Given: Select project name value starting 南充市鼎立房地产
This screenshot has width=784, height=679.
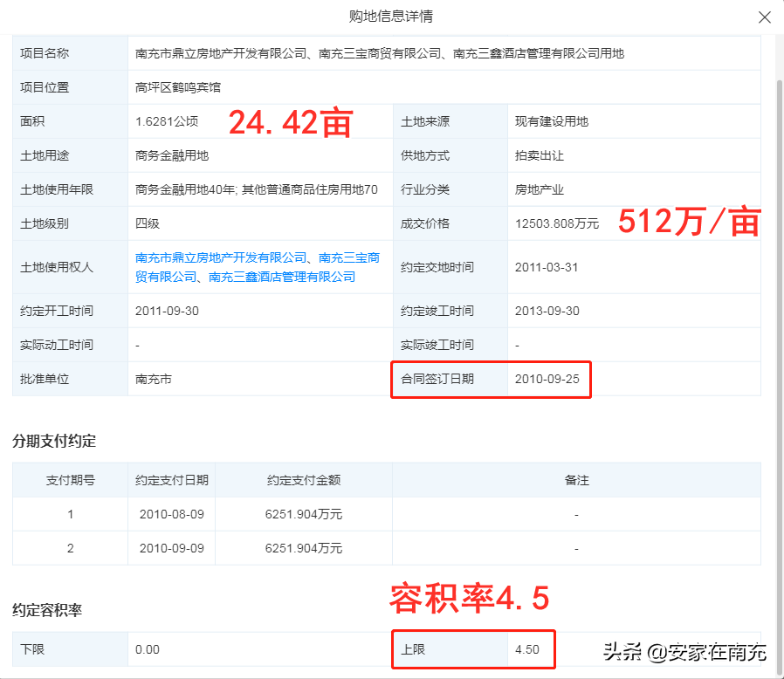Looking at the screenshot, I should point(380,53).
